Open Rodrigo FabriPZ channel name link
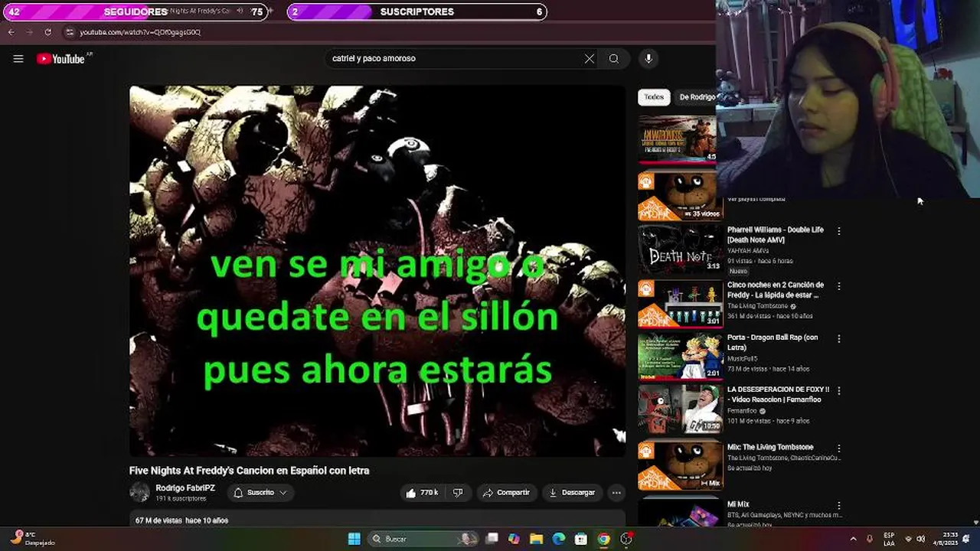 [185, 488]
